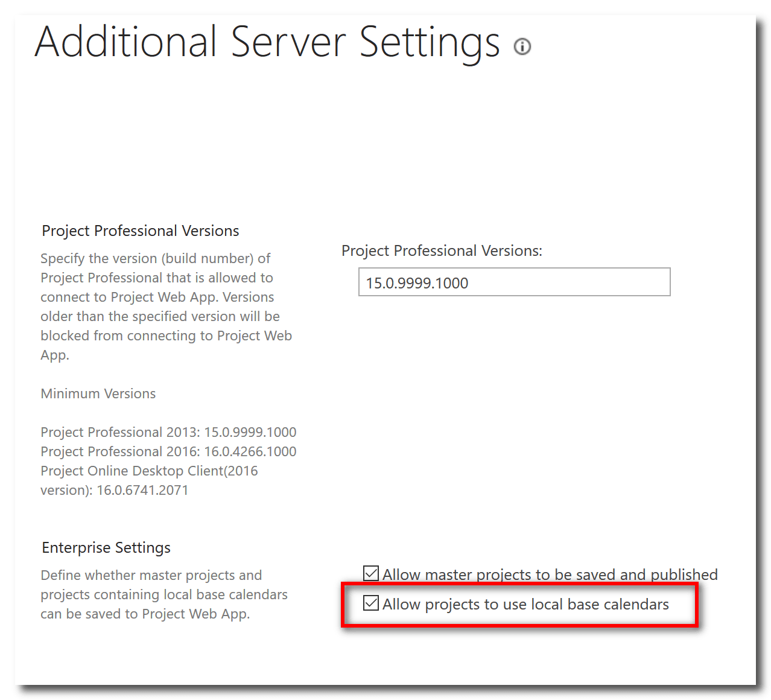Click the Enterprise Settings section heading
The height and width of the screenshot is (700, 771).
[106, 547]
